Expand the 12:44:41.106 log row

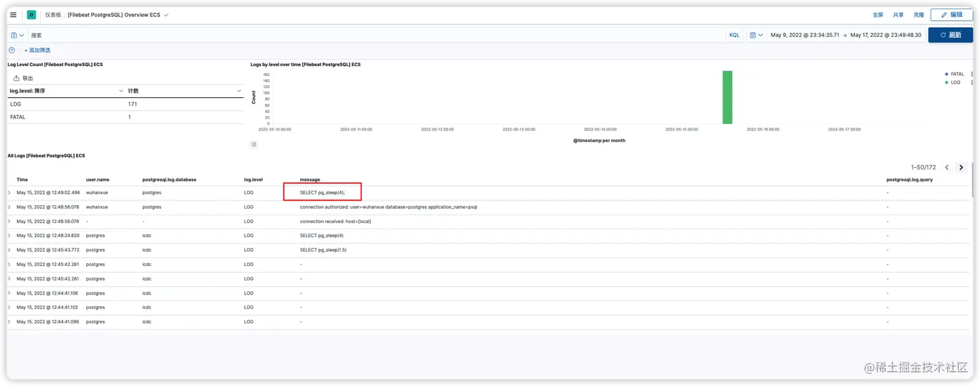click(10, 293)
